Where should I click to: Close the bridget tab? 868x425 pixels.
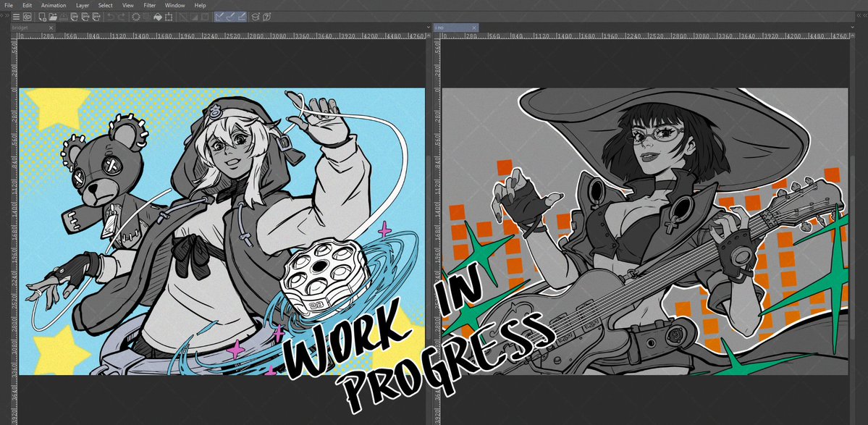click(x=51, y=28)
